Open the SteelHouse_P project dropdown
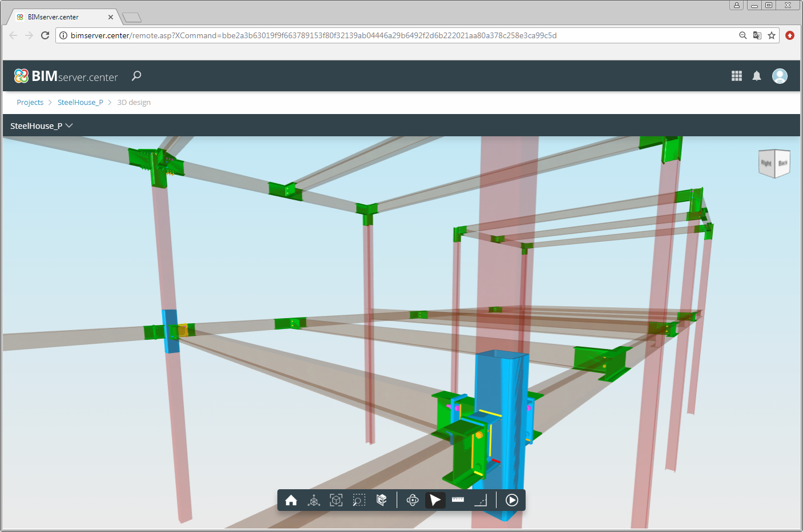Viewport: 803px width, 532px height. 42,125
